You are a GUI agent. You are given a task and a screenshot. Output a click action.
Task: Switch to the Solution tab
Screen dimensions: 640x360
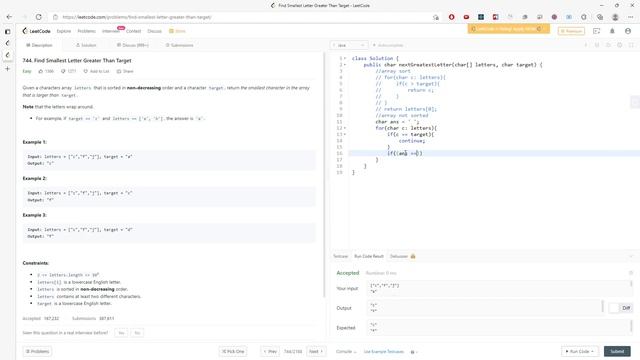click(86, 45)
